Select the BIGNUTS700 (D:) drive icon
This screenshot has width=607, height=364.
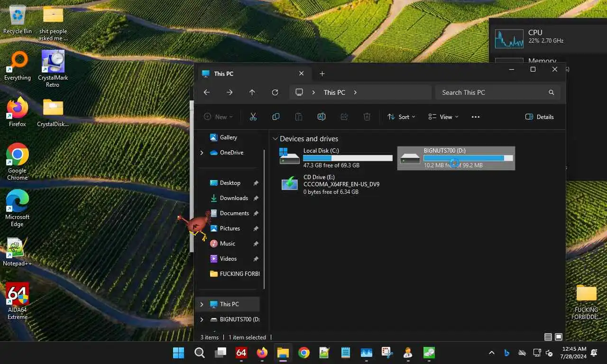[410, 158]
